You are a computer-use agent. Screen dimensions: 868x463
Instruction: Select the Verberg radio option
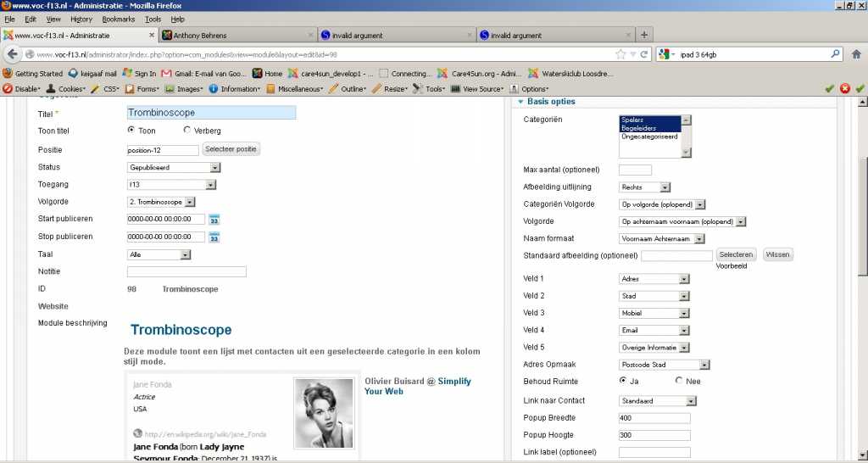tap(187, 131)
